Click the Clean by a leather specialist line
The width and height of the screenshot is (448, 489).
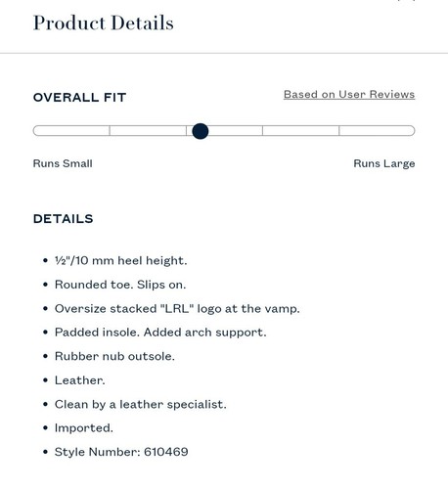140,405
